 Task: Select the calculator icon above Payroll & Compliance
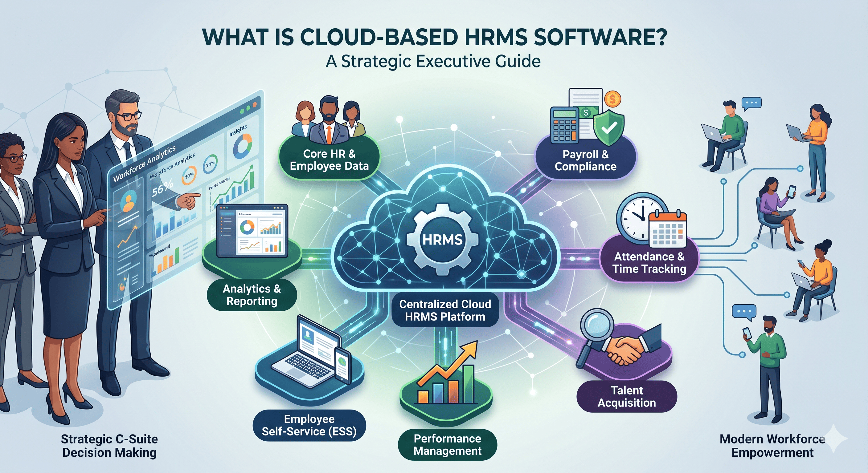[565, 125]
